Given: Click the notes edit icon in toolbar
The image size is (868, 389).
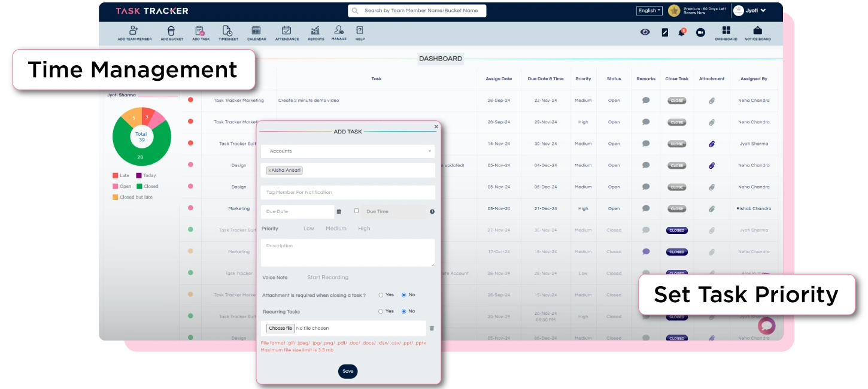Looking at the screenshot, I should 664,32.
